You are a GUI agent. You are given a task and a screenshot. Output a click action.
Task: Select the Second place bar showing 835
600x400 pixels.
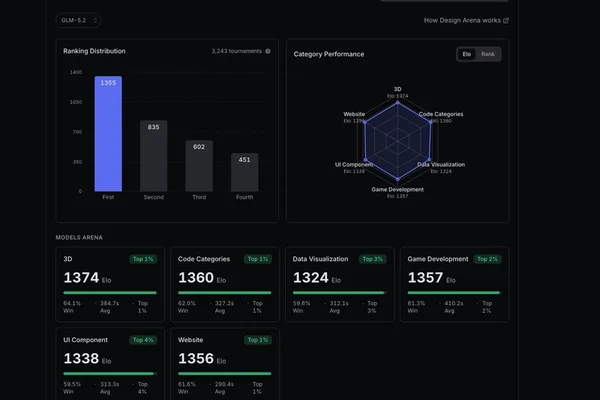[x=153, y=156]
